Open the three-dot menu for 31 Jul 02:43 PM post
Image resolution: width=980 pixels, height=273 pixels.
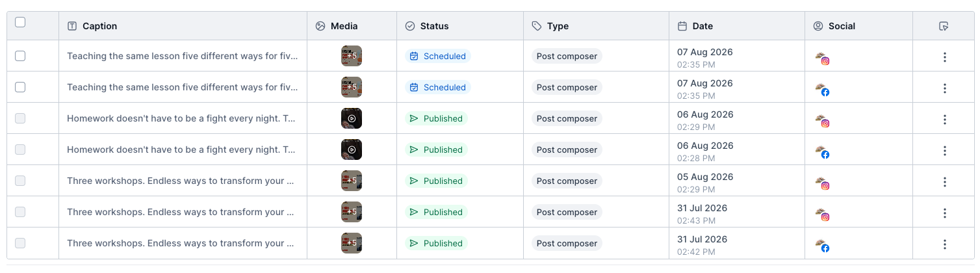tap(945, 213)
